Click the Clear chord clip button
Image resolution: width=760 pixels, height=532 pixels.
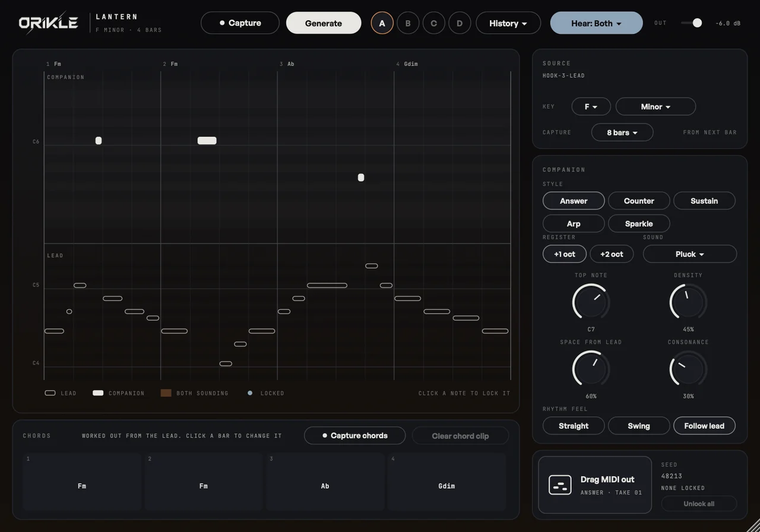(460, 436)
